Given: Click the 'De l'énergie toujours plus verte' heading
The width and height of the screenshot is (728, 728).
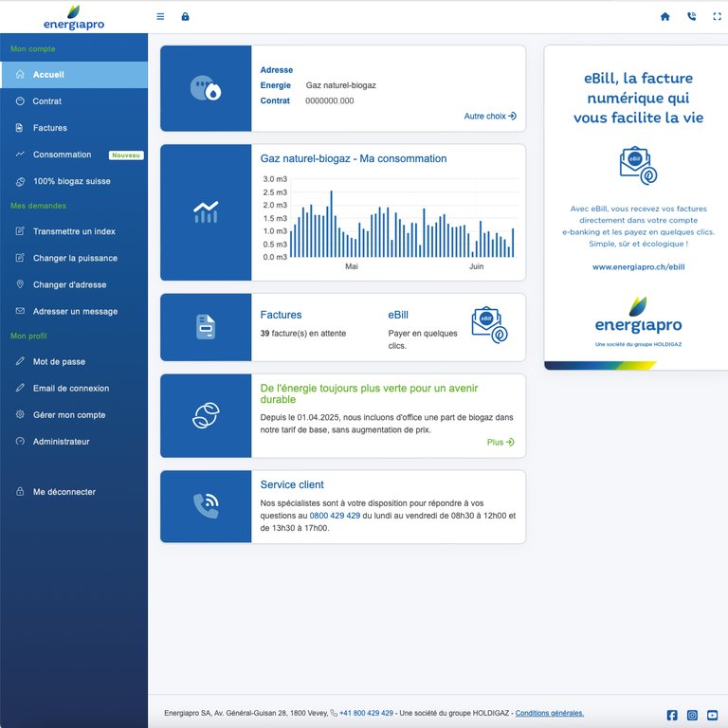Looking at the screenshot, I should [x=369, y=393].
